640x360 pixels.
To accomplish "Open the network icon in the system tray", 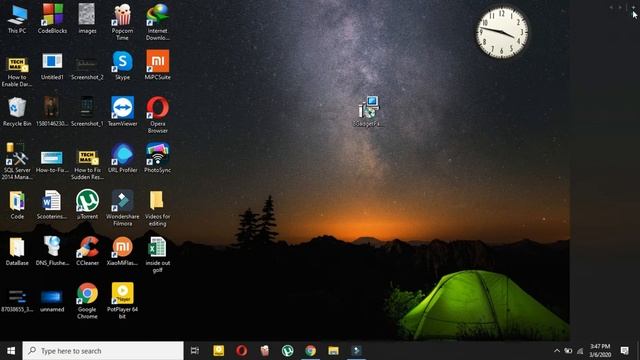I will tap(580, 351).
